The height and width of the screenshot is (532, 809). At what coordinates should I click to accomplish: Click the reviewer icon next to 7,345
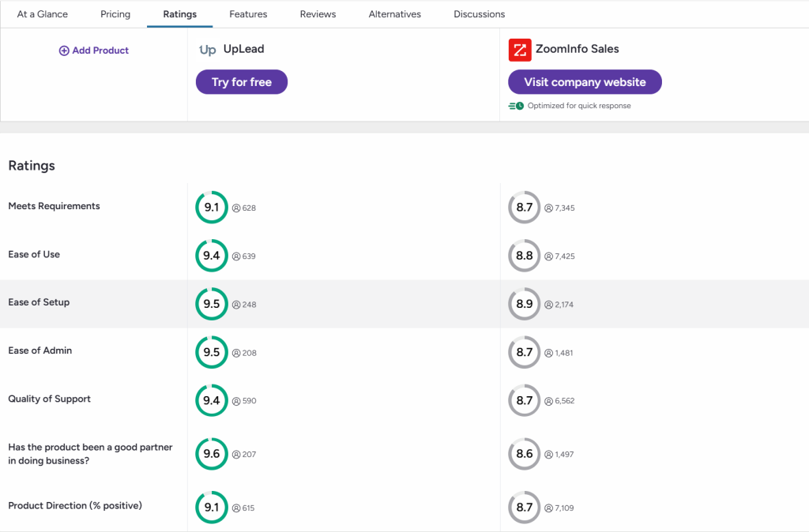coord(548,208)
